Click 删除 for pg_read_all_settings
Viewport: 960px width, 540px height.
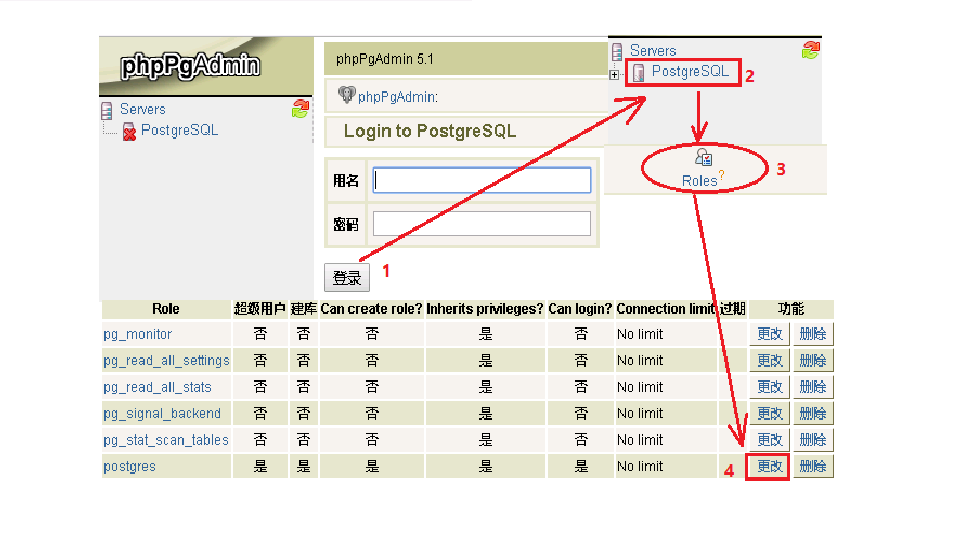(813, 361)
